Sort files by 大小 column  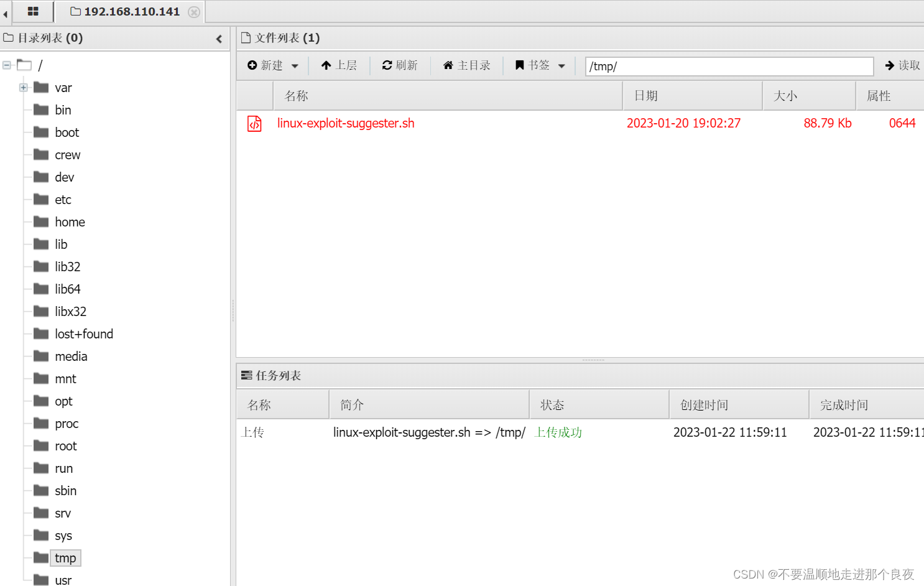809,96
